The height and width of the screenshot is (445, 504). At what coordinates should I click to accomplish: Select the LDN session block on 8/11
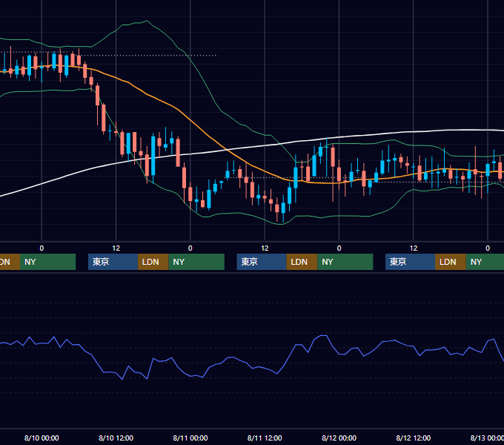click(x=302, y=262)
